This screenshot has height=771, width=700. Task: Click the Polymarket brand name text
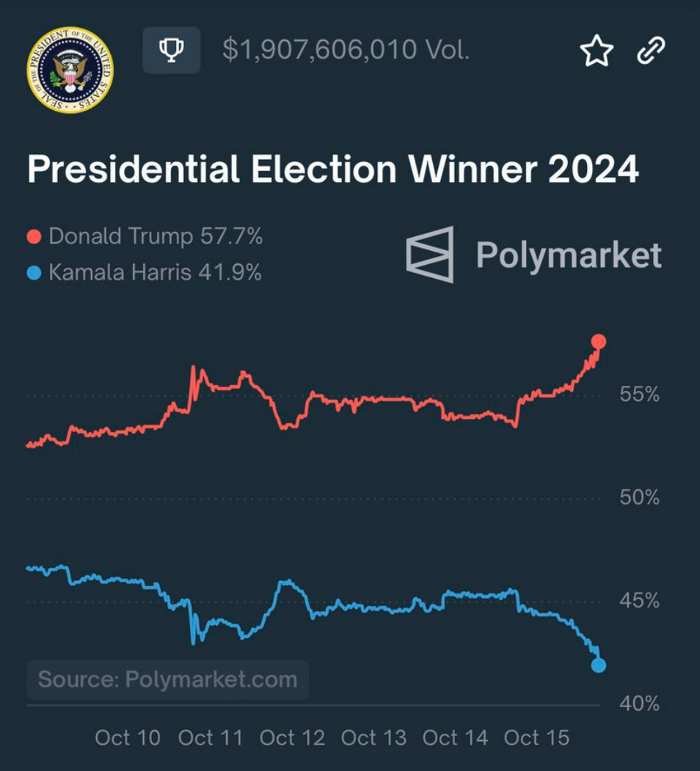point(569,255)
